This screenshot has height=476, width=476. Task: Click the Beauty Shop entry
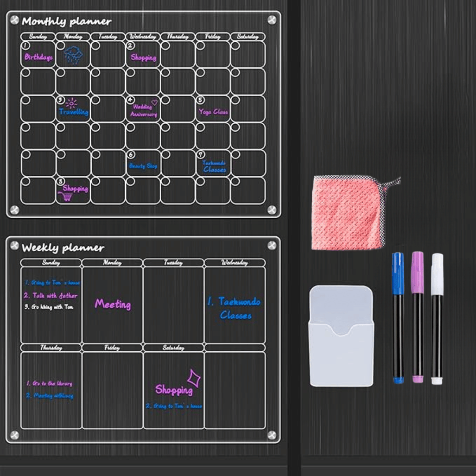click(143, 166)
